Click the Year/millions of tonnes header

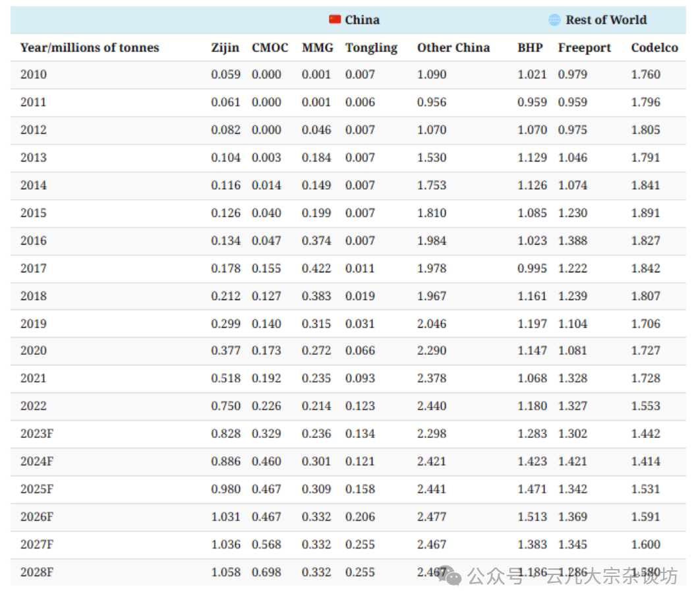[90, 47]
